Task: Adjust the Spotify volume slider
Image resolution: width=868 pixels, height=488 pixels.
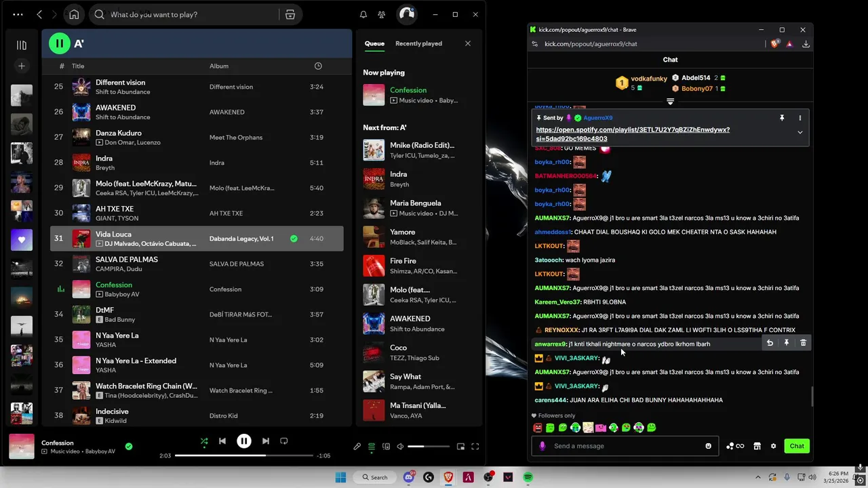Action: click(x=428, y=447)
